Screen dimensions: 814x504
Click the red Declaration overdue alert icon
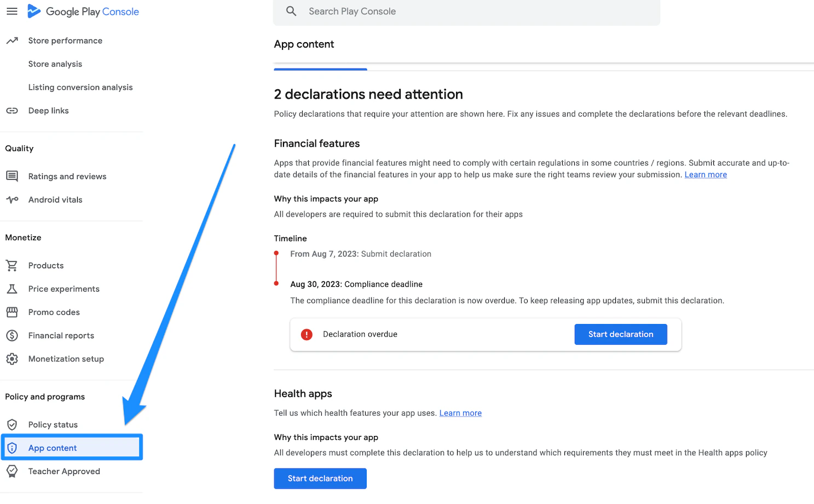coord(307,334)
